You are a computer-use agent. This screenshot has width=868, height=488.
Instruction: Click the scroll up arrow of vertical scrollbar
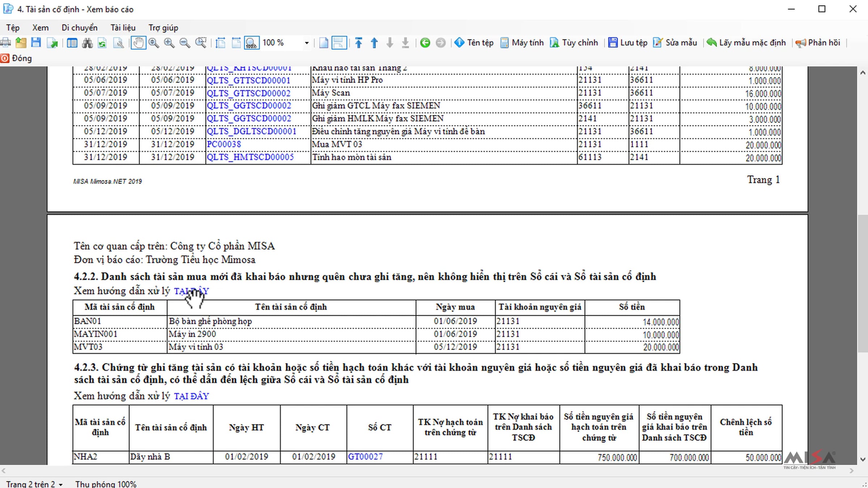[863, 73]
